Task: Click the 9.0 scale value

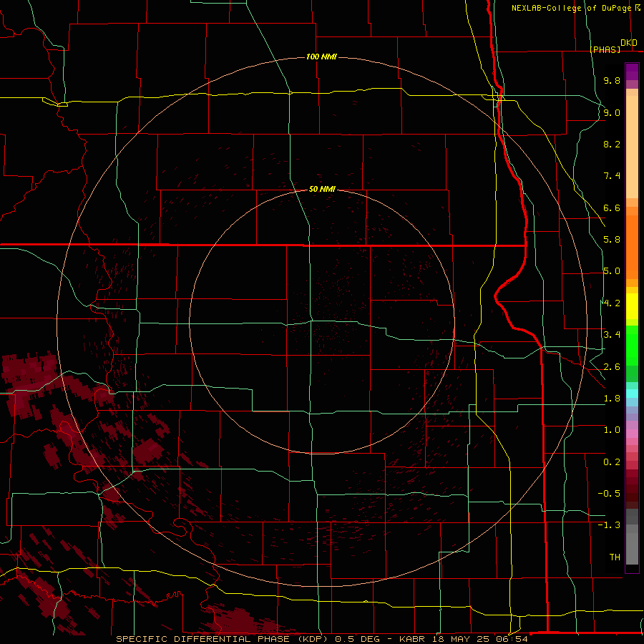Action: [x=612, y=112]
